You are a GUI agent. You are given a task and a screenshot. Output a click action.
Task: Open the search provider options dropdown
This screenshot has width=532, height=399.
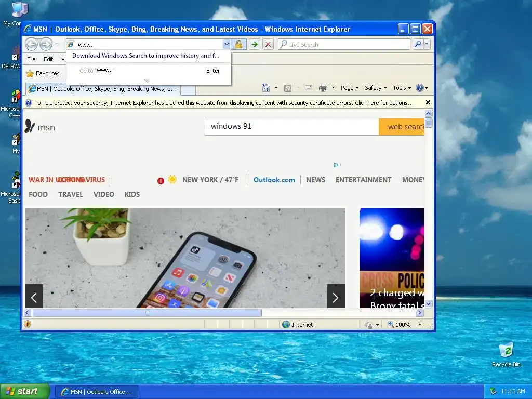pos(427,45)
